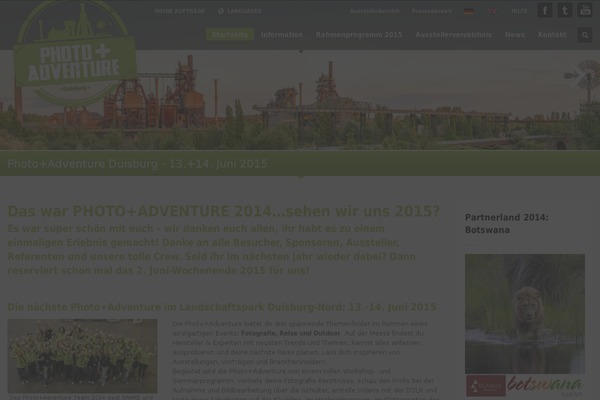
Task: Open the Information menu
Action: 282,35
